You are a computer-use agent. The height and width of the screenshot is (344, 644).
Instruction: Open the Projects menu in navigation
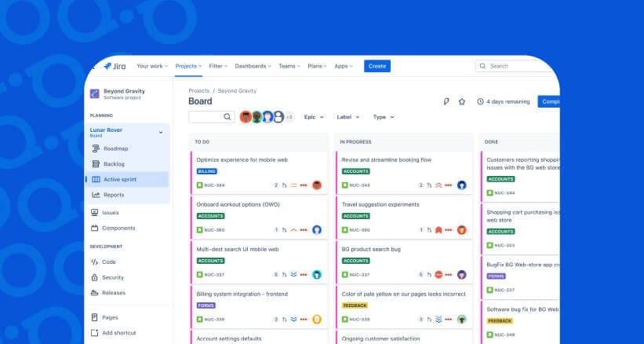click(x=188, y=66)
